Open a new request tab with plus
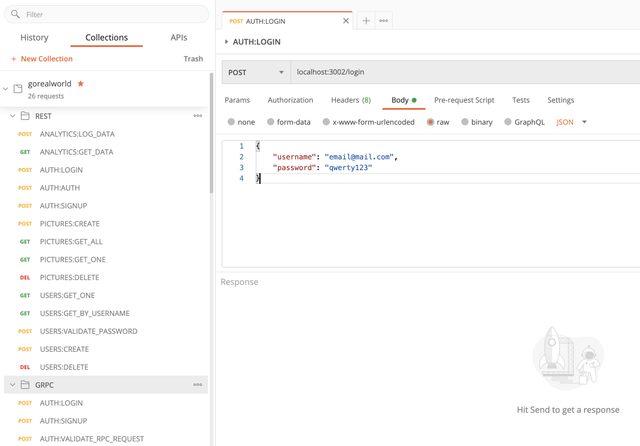This screenshot has height=446, width=640. (x=366, y=20)
